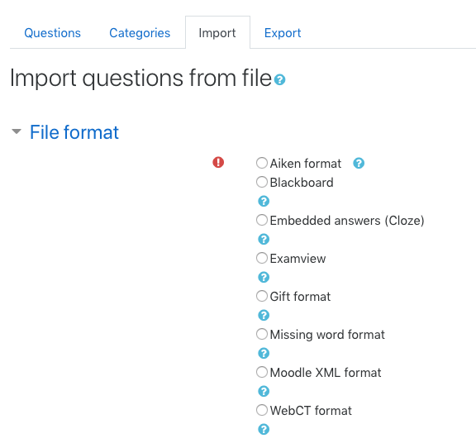Open help icon below Blackboard option
The width and height of the screenshot is (476, 448).
(264, 201)
